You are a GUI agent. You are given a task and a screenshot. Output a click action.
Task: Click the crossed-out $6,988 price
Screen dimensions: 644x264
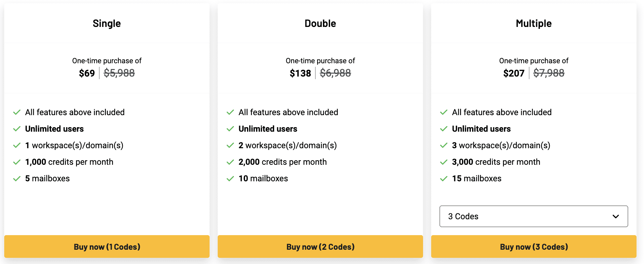(335, 73)
